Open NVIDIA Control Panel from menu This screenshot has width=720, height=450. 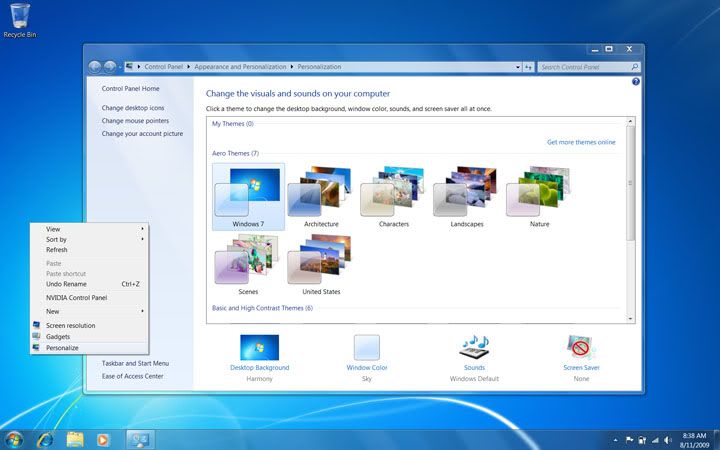[90, 298]
